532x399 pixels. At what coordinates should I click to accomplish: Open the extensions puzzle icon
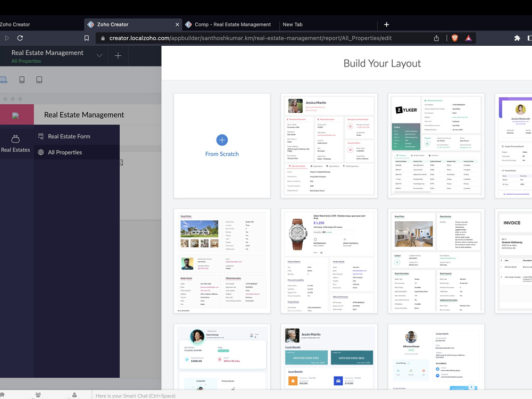(x=517, y=38)
